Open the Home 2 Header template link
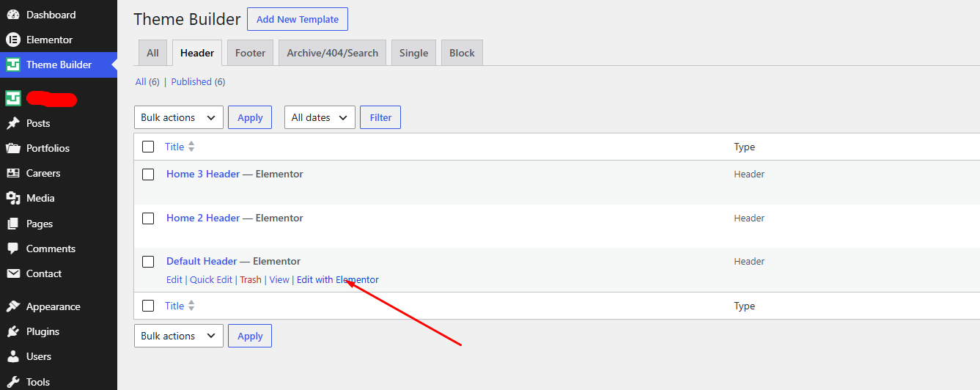 coord(203,218)
